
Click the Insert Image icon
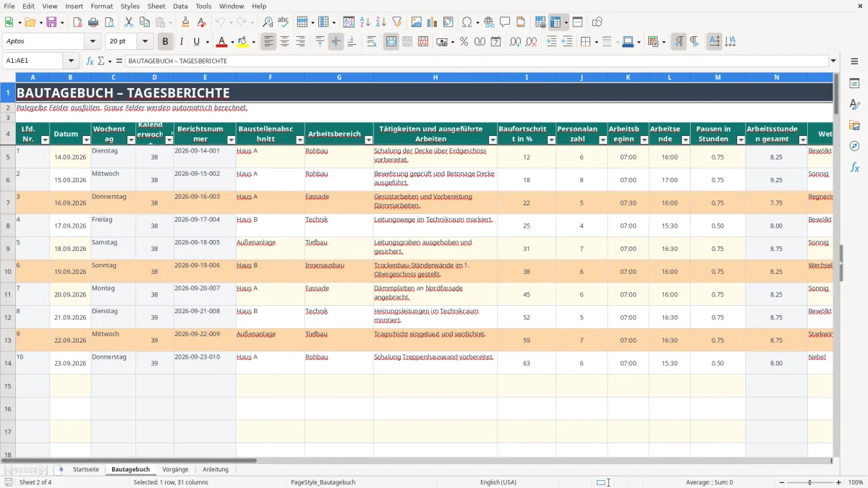tap(416, 22)
